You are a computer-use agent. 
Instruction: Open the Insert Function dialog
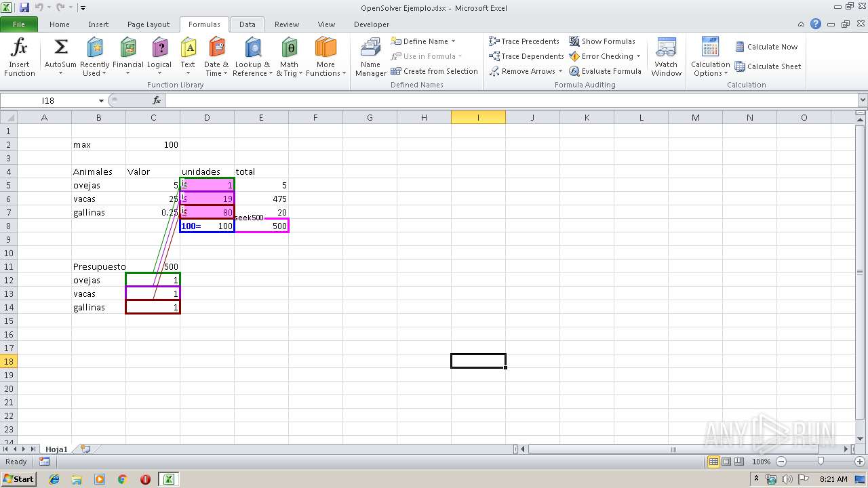pos(20,57)
